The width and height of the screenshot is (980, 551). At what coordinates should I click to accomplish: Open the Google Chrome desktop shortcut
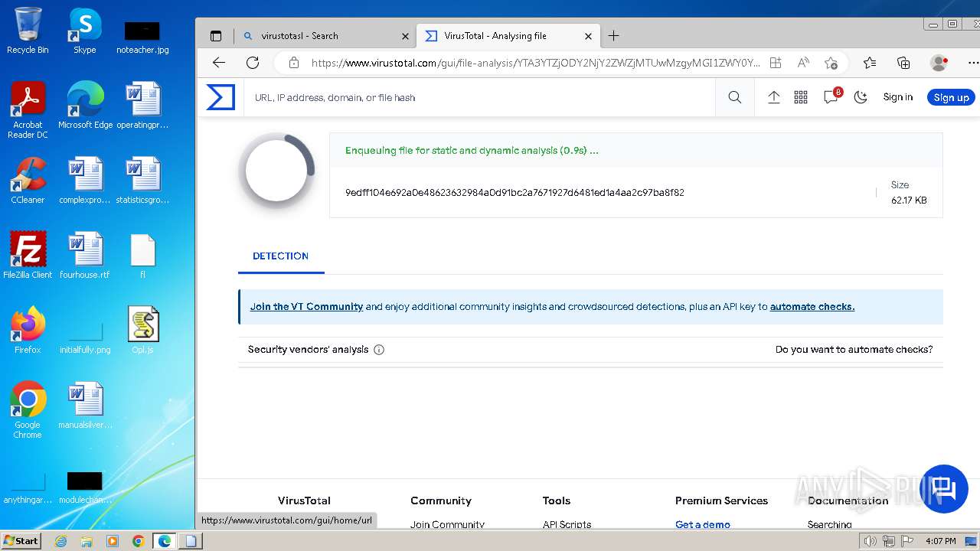pos(28,409)
